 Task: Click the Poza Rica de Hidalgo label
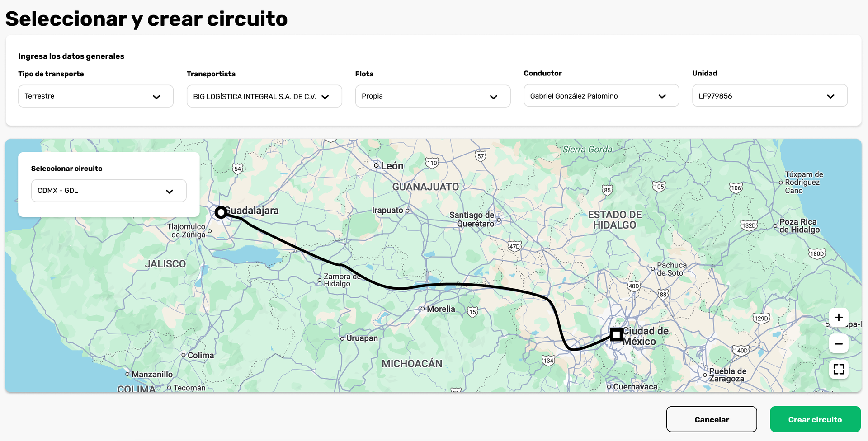[x=799, y=226]
